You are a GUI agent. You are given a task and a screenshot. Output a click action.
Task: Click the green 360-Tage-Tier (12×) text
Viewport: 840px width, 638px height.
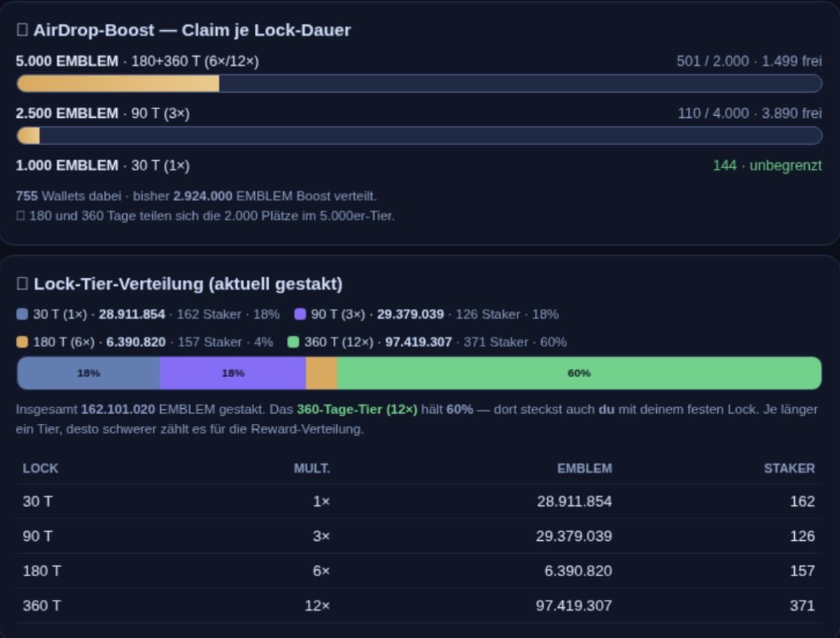358,409
